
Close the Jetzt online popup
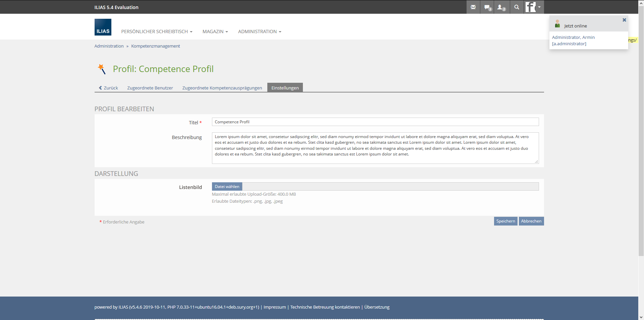coord(624,20)
